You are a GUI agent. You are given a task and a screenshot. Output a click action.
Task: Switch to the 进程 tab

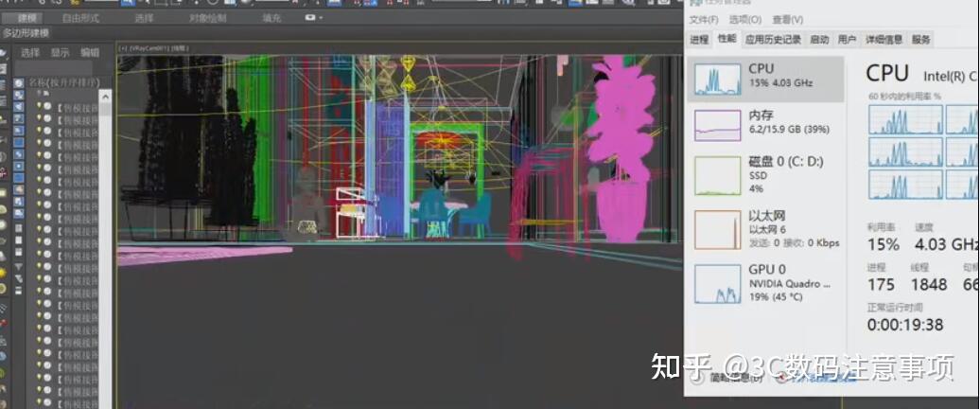699,40
